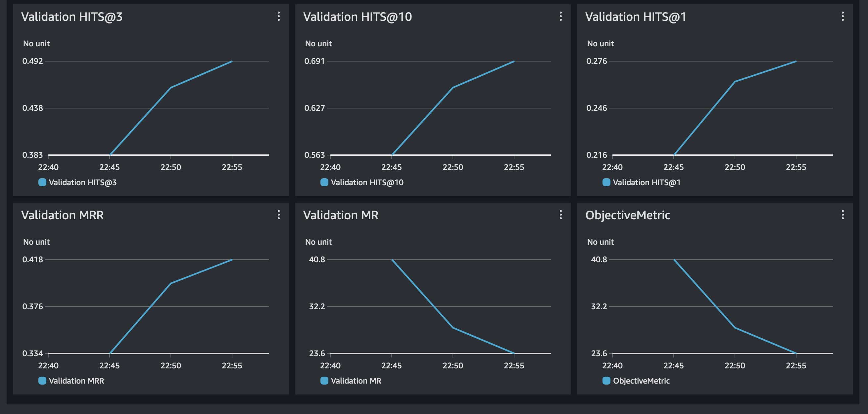Open the Validation HITS@10 widget actions menu
The width and height of the screenshot is (868, 414).
[561, 16]
